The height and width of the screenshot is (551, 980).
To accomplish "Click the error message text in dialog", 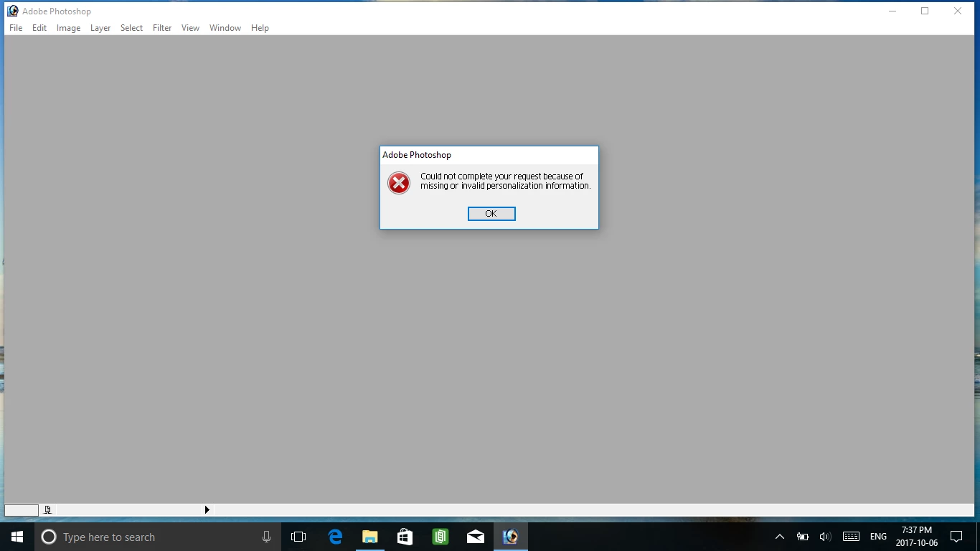I will tap(506, 181).
